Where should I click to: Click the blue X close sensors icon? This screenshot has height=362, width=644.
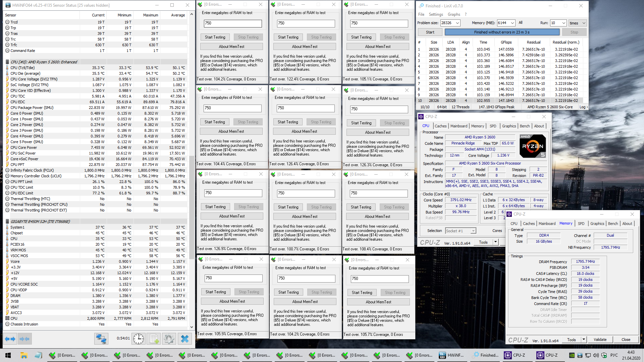tap(185, 339)
